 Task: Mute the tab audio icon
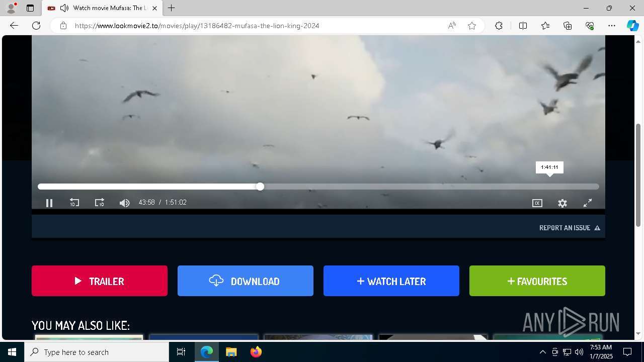[x=64, y=8]
